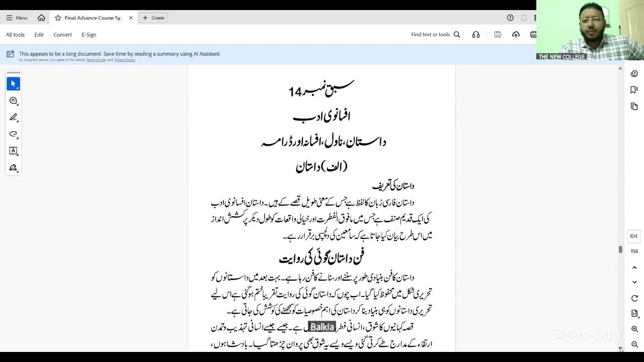
Task: Open All tools menu
Action: pyautogui.click(x=15, y=35)
